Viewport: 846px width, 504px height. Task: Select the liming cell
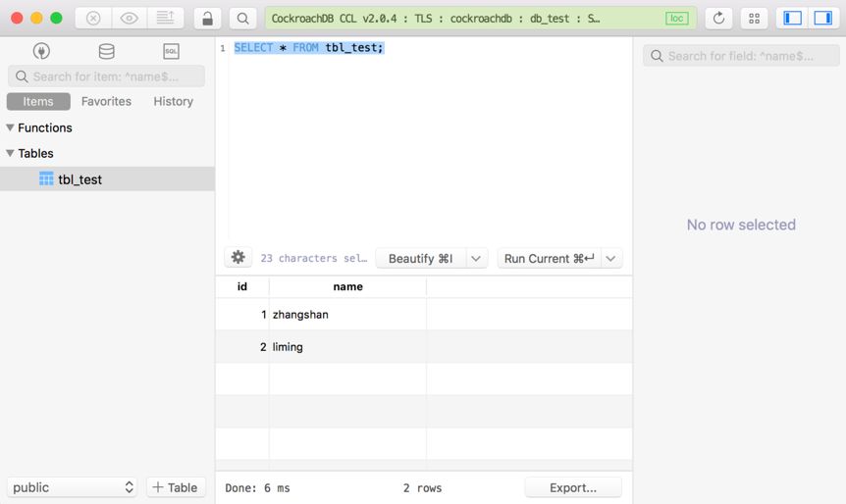[348, 346]
